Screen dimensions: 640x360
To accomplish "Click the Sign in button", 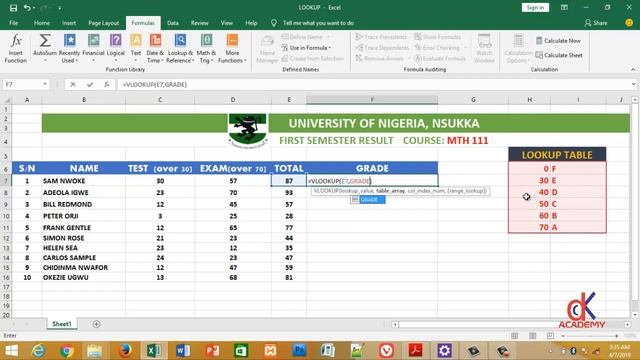I will pyautogui.click(x=535, y=7).
